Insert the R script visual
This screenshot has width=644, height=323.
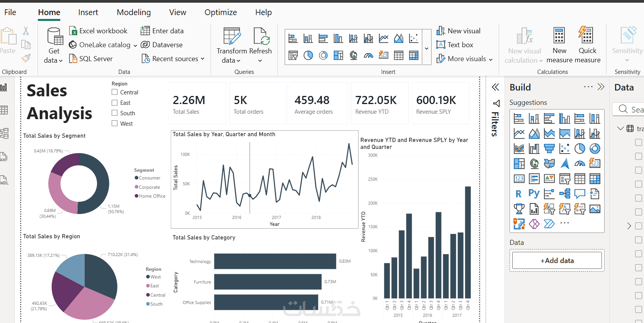click(519, 194)
